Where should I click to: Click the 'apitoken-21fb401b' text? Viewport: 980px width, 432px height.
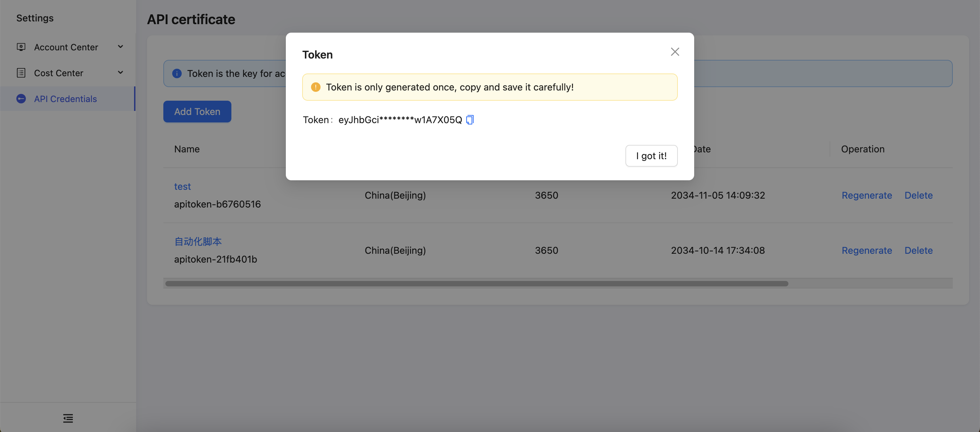coord(215,259)
